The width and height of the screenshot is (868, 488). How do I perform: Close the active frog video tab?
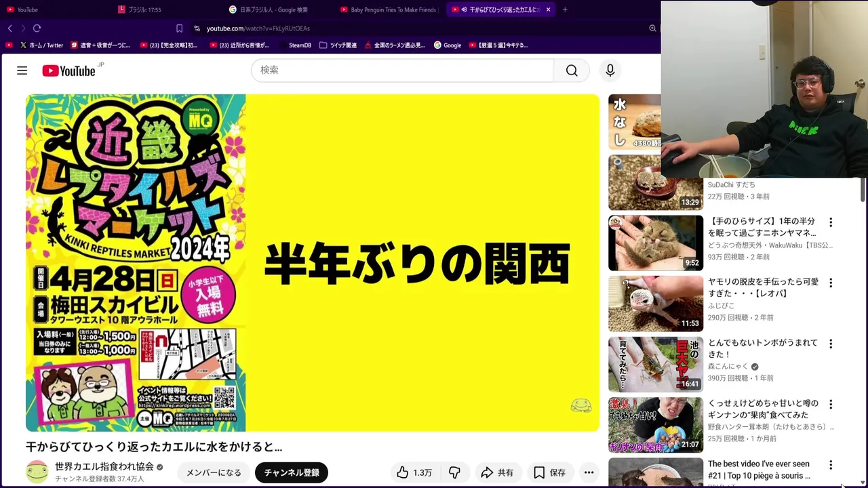click(548, 9)
